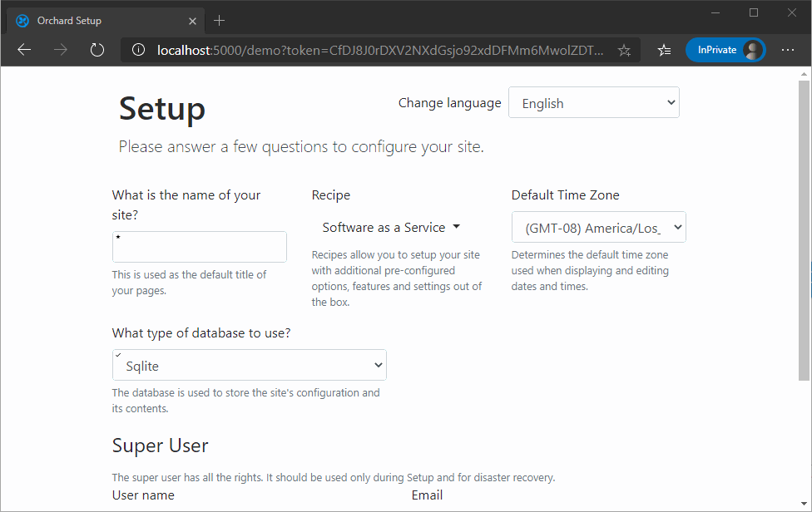812x512 pixels.
Task: View site information icon in address bar
Action: [138, 50]
